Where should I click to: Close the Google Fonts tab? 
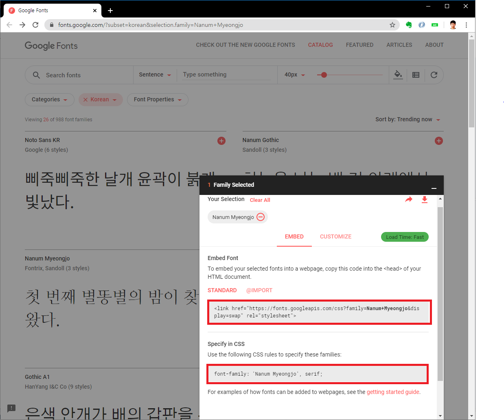(x=95, y=11)
